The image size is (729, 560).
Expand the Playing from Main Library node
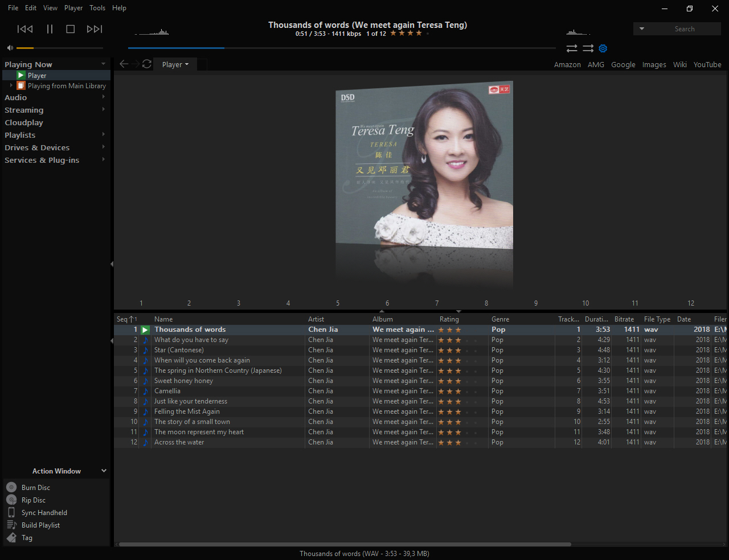pos(11,85)
